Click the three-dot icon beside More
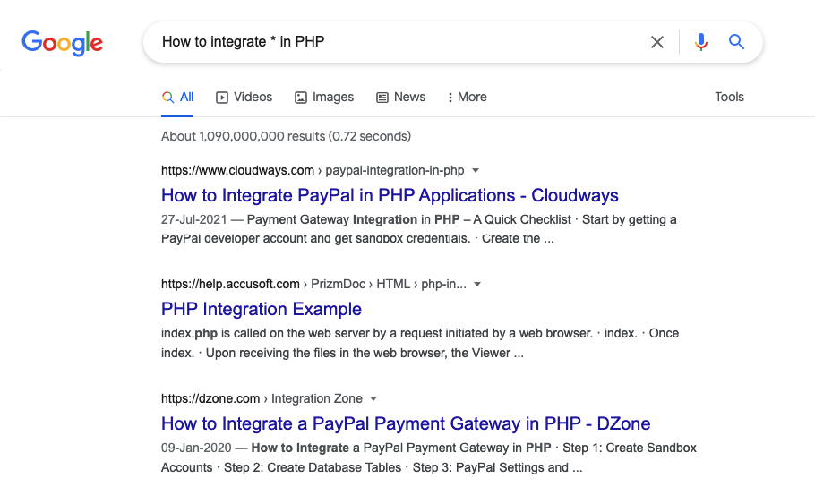Image resolution: width=815 pixels, height=504 pixels. (450, 98)
